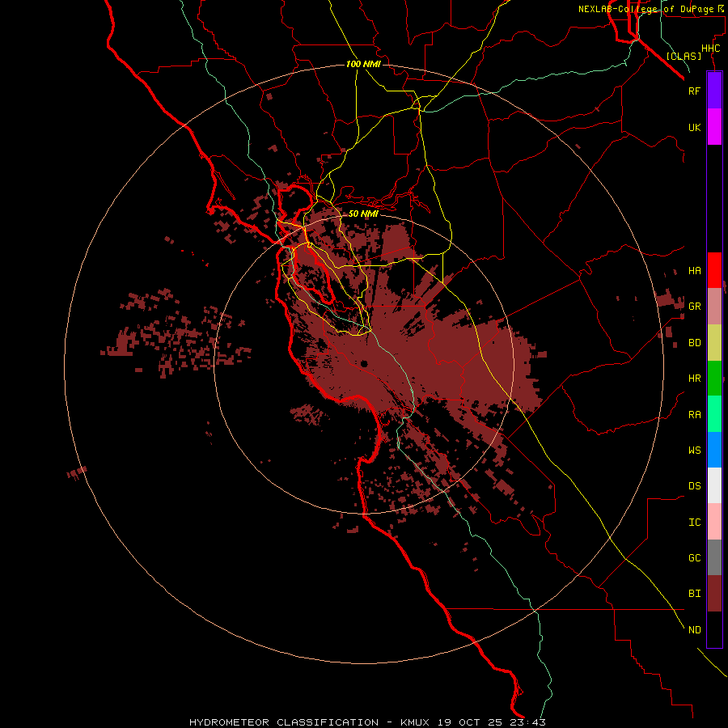Click the blue WS legend swatch
The image size is (728, 728).
(x=714, y=450)
